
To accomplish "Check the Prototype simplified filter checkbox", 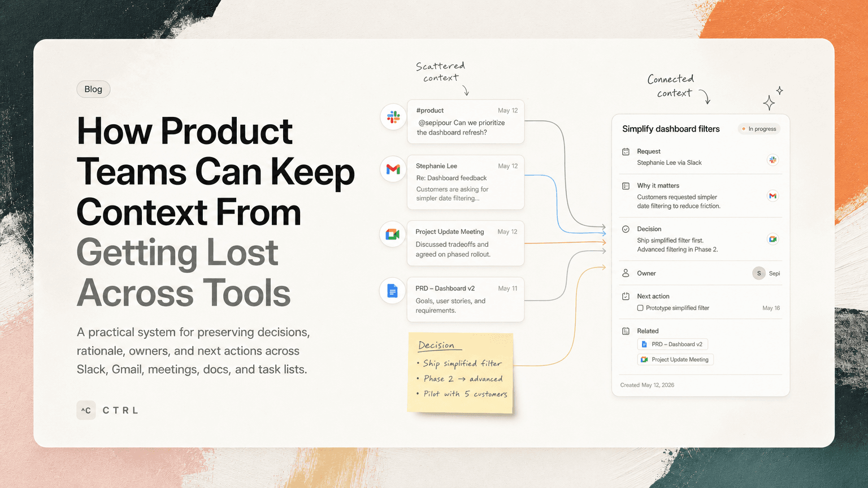I will point(640,308).
